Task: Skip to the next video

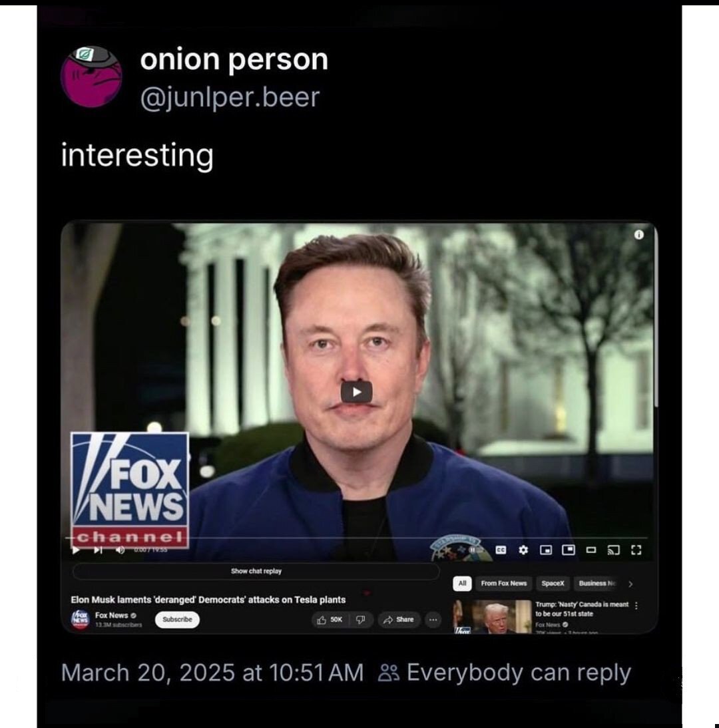Action: [x=98, y=550]
